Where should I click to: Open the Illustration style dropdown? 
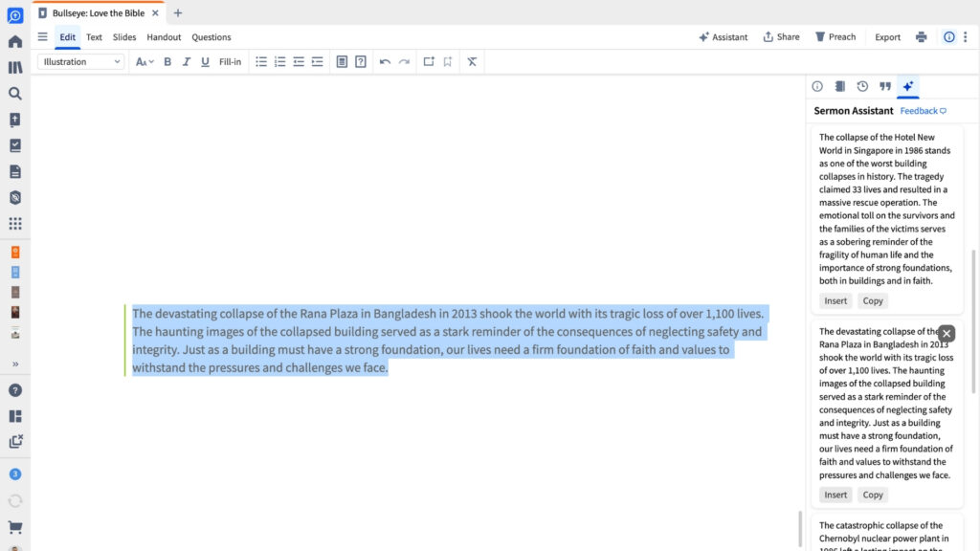coord(81,62)
